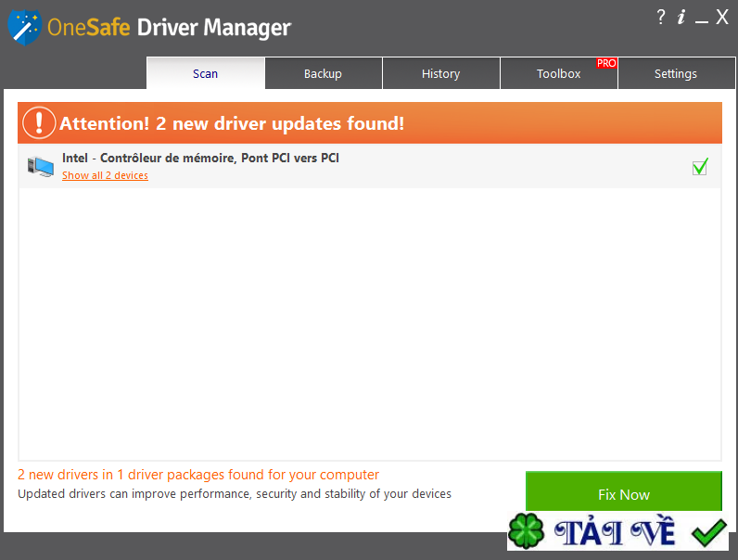Click the green Fix Now button

click(x=624, y=491)
